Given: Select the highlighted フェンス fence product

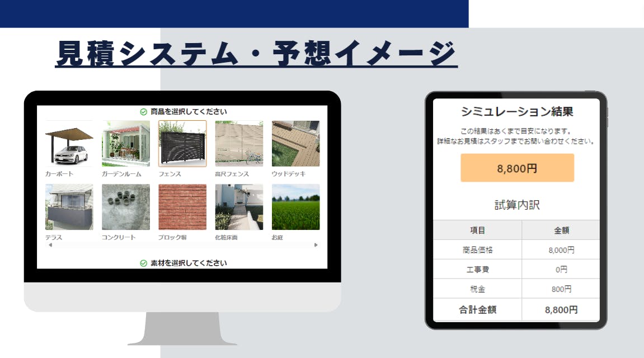Looking at the screenshot, I should [x=182, y=144].
